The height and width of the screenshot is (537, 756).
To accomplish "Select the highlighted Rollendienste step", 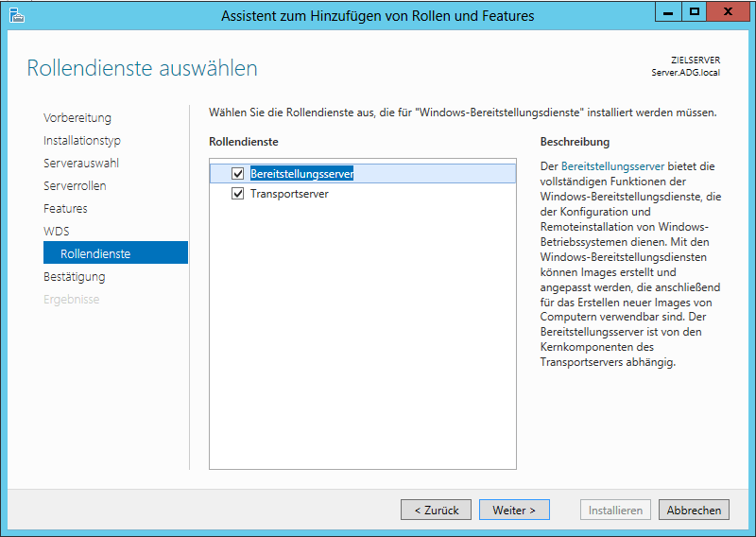I will 115,252.
